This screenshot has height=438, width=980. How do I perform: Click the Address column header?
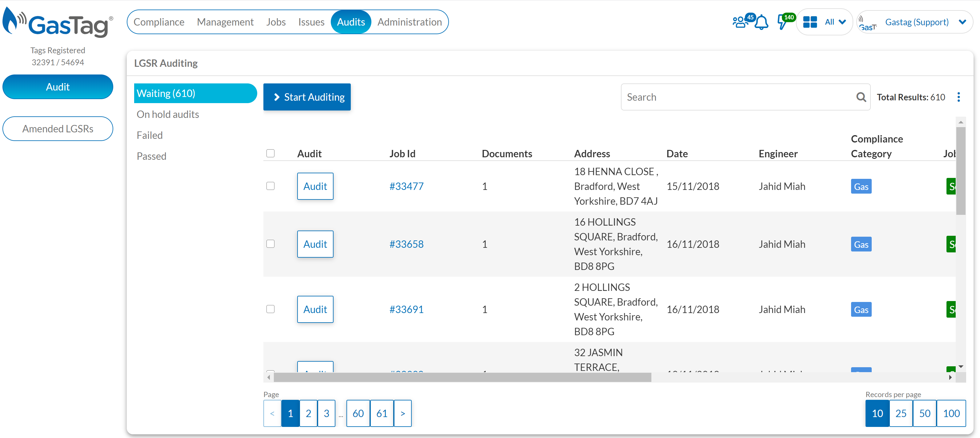592,154
